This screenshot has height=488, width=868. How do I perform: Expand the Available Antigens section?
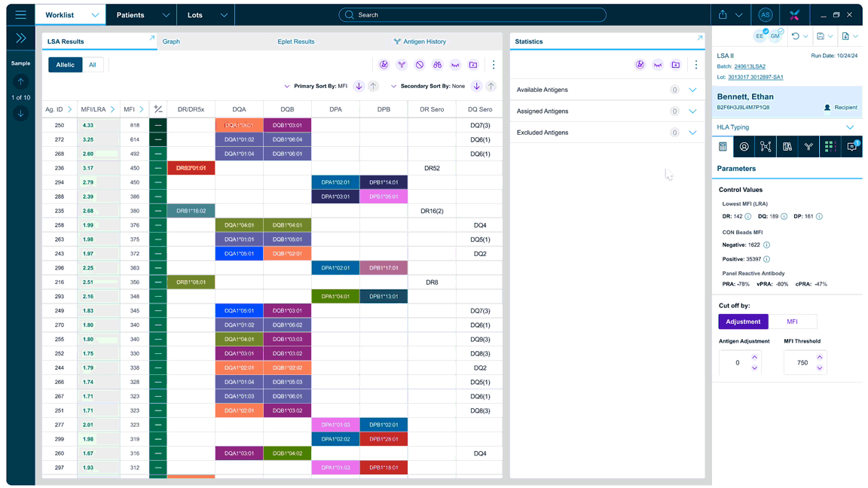pyautogui.click(x=693, y=89)
